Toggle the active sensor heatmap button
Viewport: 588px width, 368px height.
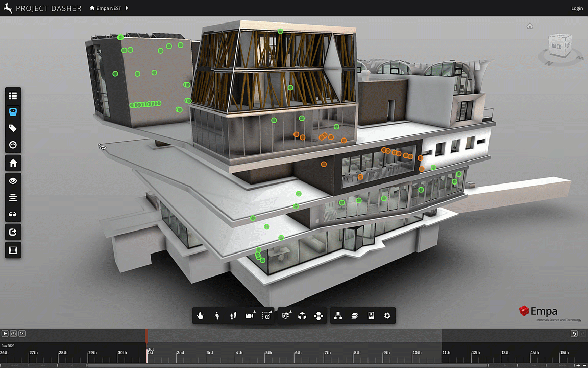(x=13, y=112)
